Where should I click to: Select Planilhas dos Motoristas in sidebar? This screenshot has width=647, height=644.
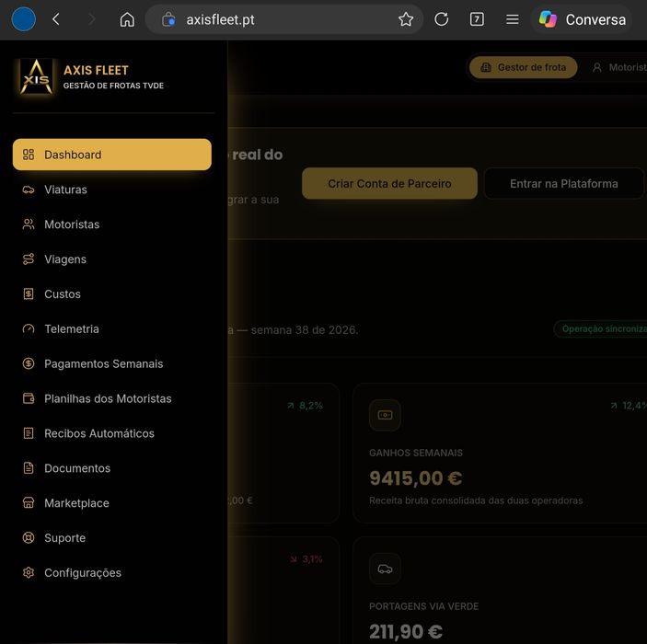point(112,398)
